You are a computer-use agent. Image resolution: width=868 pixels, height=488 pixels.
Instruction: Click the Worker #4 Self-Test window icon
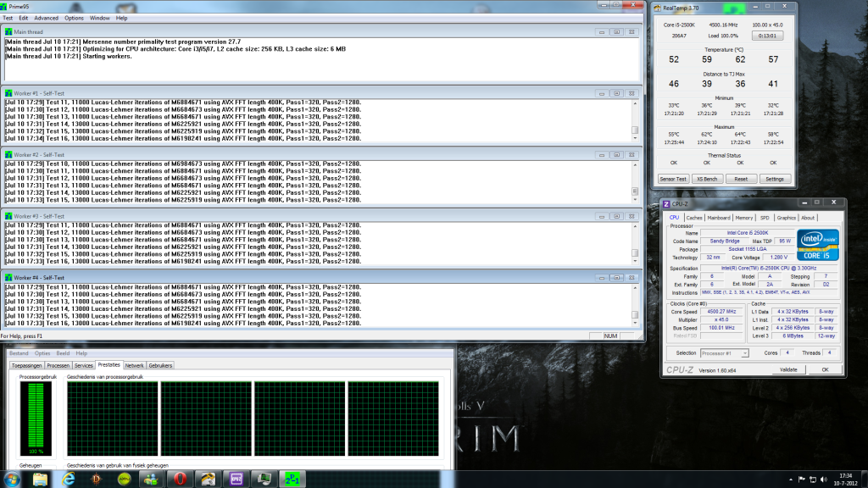[x=8, y=278]
